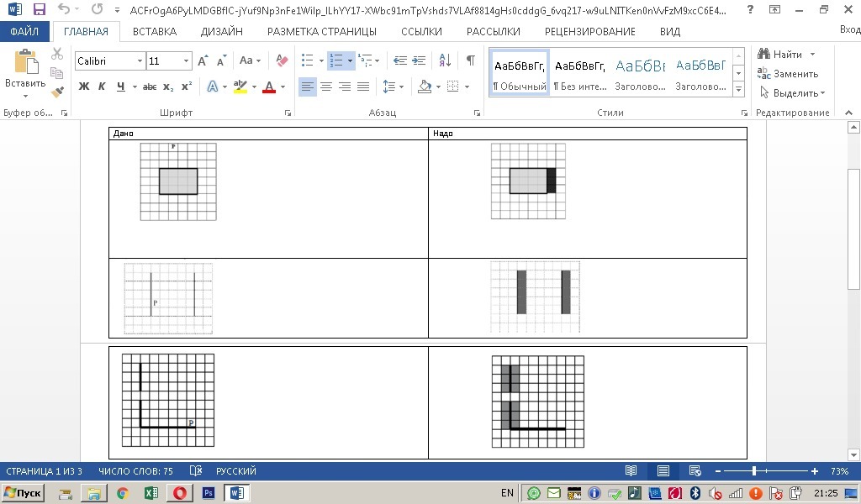The image size is (861, 504).
Task: Apply the Обычный style
Action: pos(520,73)
